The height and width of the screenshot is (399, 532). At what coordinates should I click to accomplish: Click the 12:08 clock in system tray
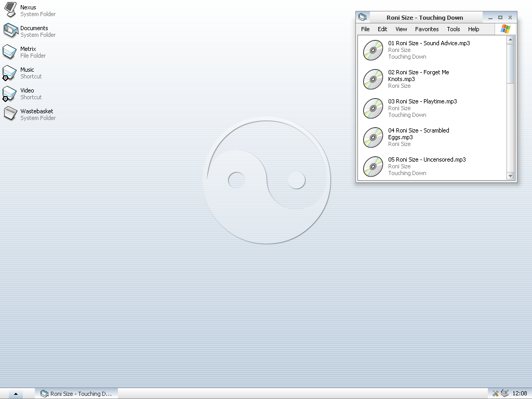[x=520, y=394]
